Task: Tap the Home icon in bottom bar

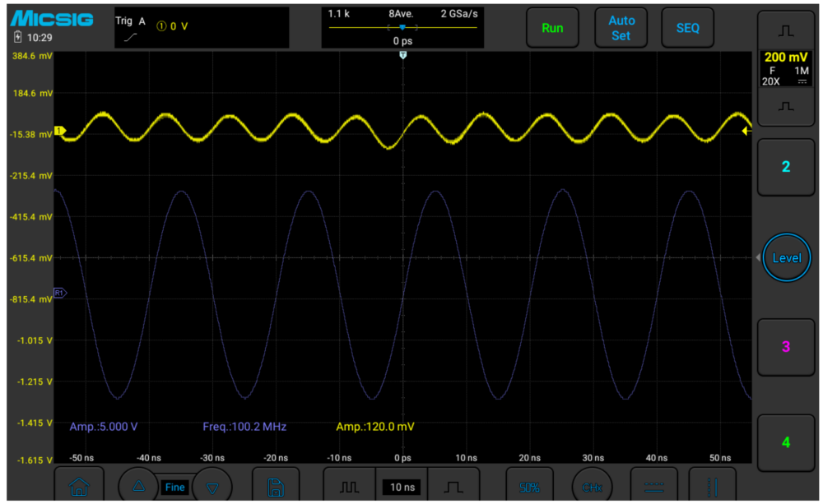Action: [80, 486]
